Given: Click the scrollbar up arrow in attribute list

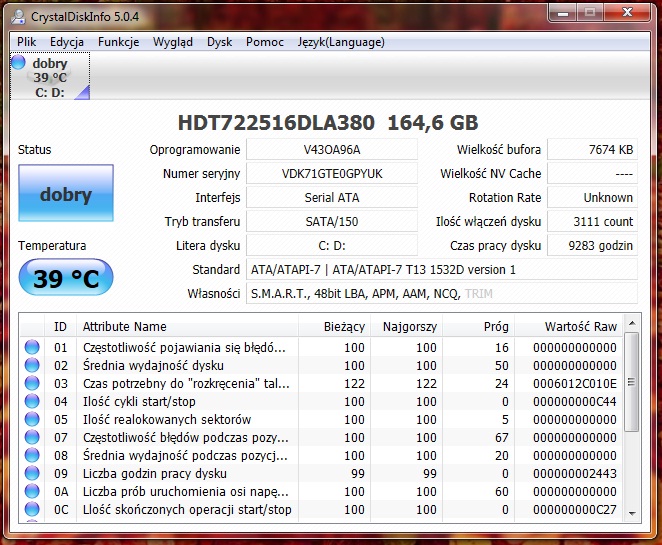Looking at the screenshot, I should 632,324.
